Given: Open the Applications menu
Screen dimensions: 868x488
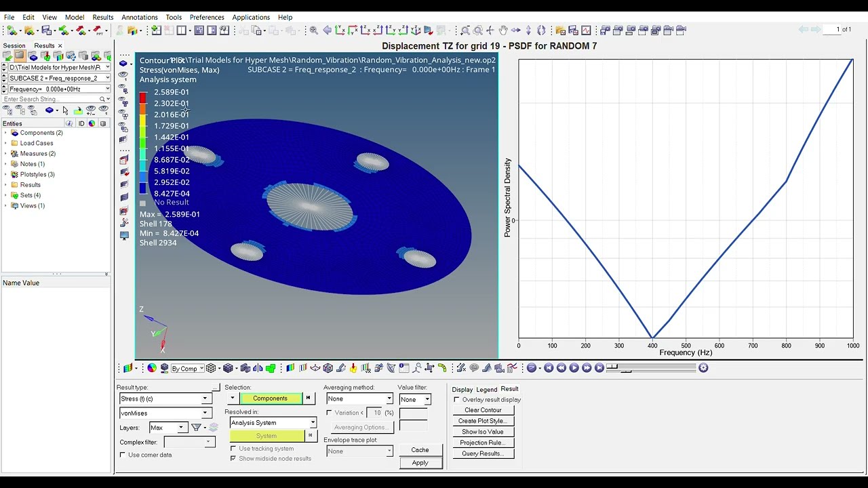Looking at the screenshot, I should coord(251,17).
